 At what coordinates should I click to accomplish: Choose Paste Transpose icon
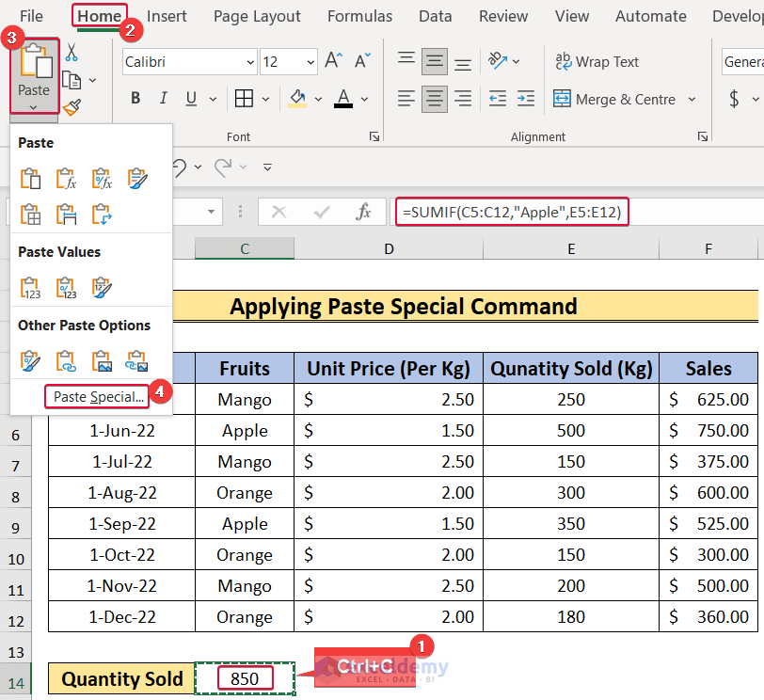pos(102,215)
